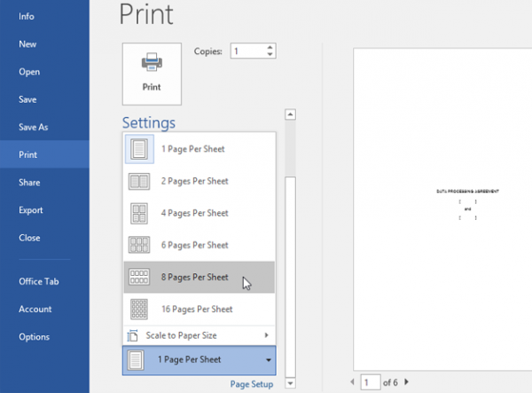Go to the previous preview page arrow
This screenshot has width=532, height=393.
tap(353, 382)
